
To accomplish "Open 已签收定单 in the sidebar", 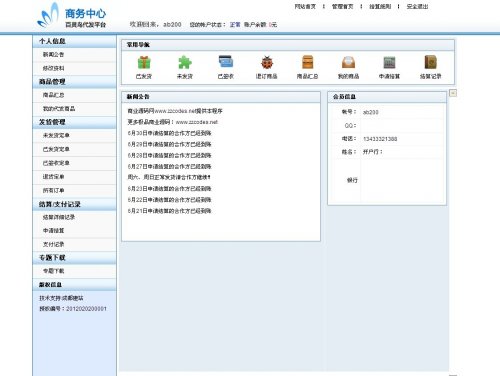I will [56, 163].
